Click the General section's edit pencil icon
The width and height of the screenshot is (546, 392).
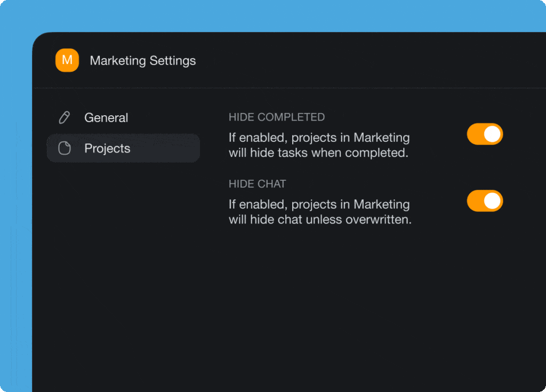point(64,117)
